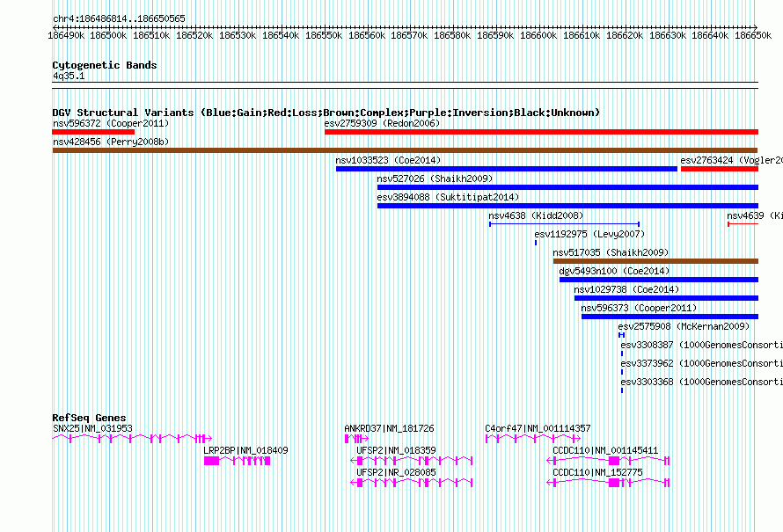
Task: Select the CCDC110 NM_152775 gene glyph
Action: click(x=608, y=483)
